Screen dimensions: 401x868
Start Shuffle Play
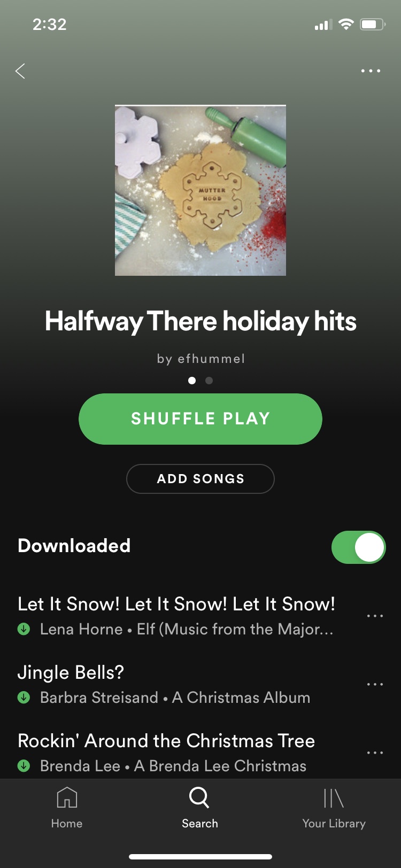coord(200,419)
